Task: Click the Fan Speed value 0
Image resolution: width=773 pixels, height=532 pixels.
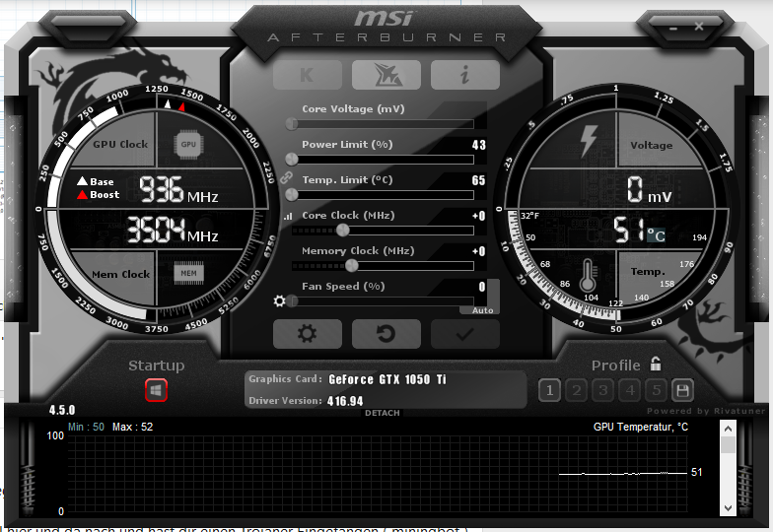Action: pyautogui.click(x=482, y=287)
